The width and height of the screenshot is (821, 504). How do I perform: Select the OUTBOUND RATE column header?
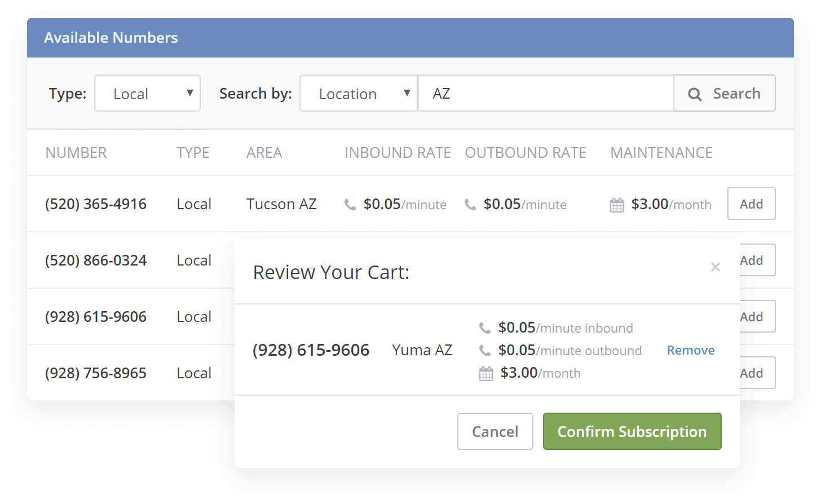[526, 152]
